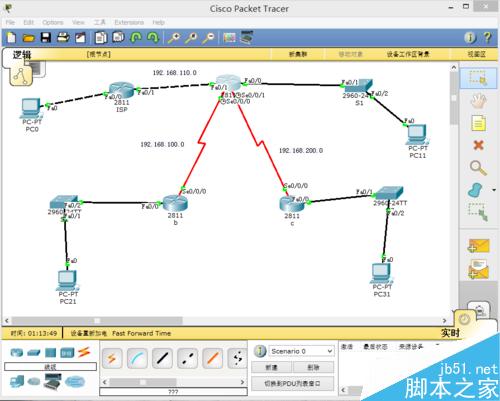The image size is (500, 401).
Task: Pick the automatic connection type icon
Action: click(112, 358)
